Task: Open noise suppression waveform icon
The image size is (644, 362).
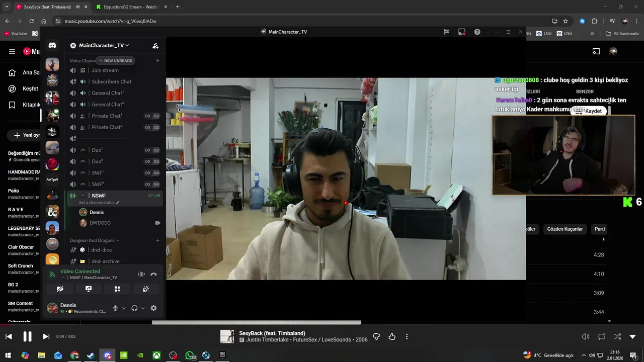Action: pos(141,274)
